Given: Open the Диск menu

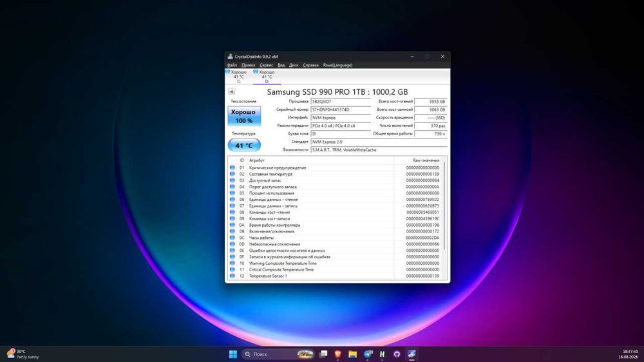Looking at the screenshot, I should pyautogui.click(x=294, y=65).
